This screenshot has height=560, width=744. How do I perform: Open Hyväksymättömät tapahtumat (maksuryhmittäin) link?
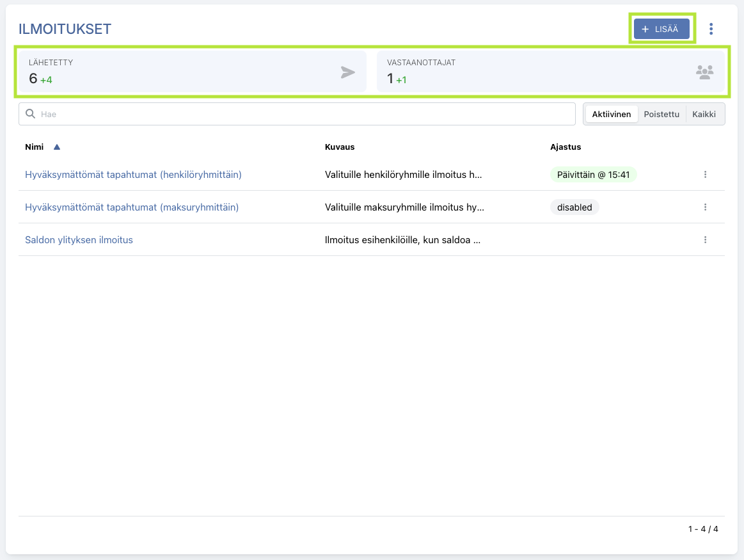click(132, 207)
